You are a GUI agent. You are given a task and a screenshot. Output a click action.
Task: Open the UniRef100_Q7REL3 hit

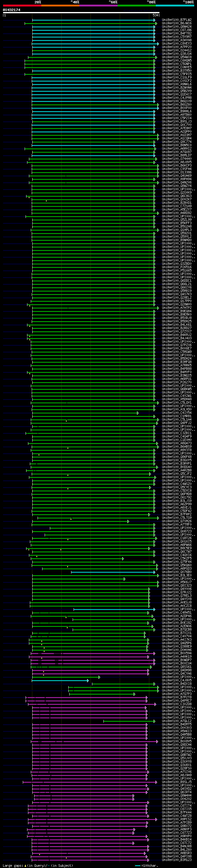tap(176, 596)
